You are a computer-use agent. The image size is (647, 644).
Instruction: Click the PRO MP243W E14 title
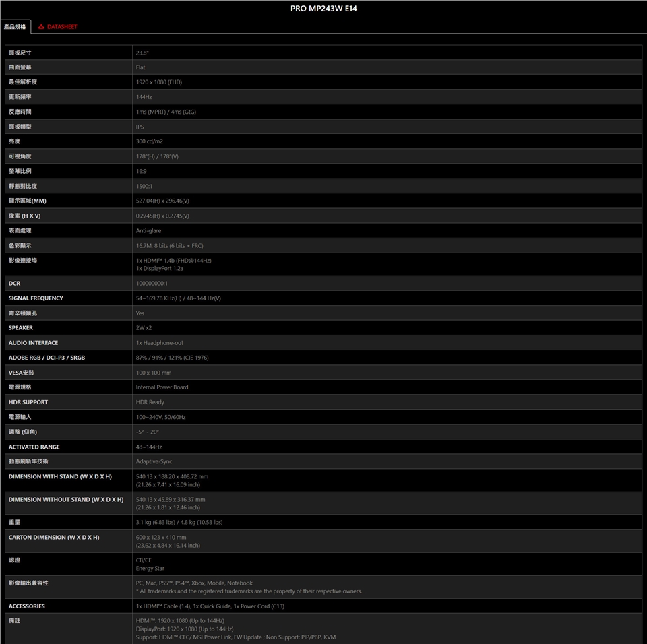coord(323,9)
